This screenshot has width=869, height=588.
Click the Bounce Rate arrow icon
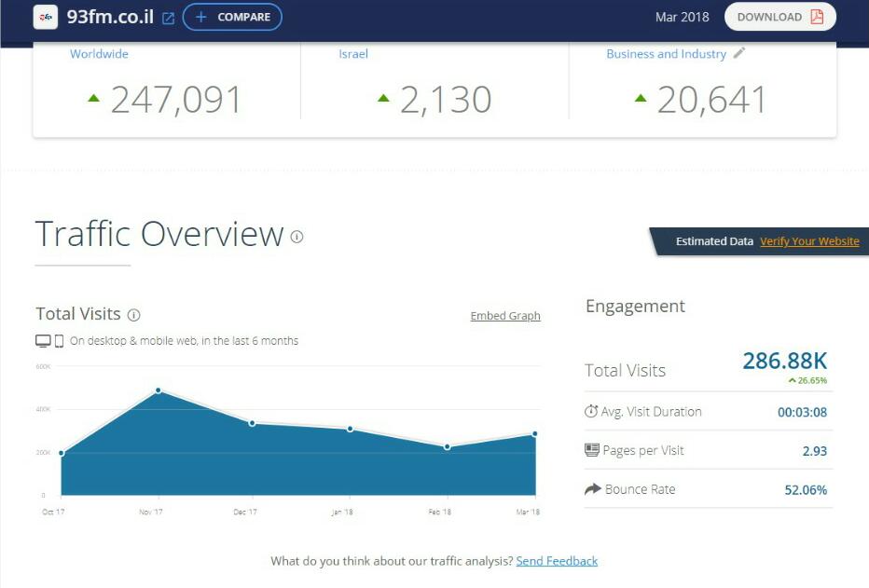pos(592,489)
